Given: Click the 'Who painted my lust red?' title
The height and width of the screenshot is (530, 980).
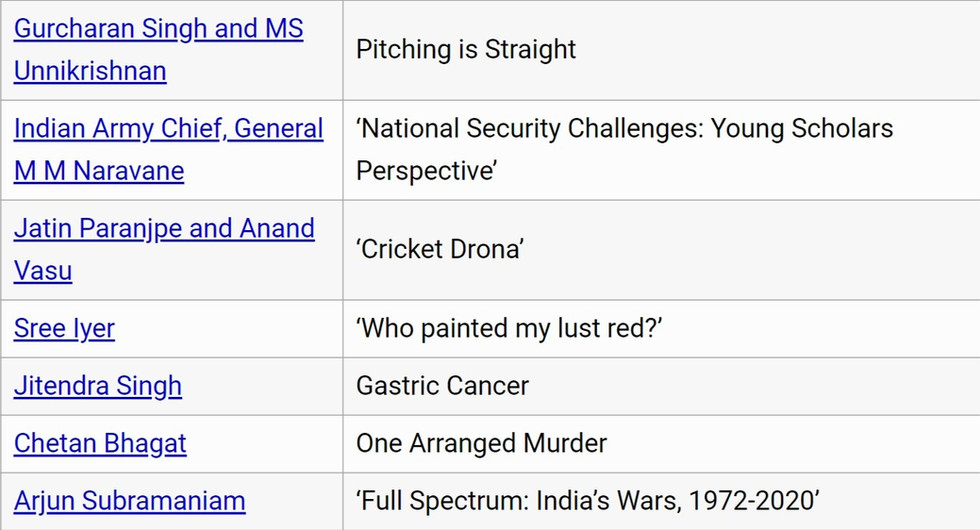Looking at the screenshot, I should pyautogui.click(x=510, y=328).
